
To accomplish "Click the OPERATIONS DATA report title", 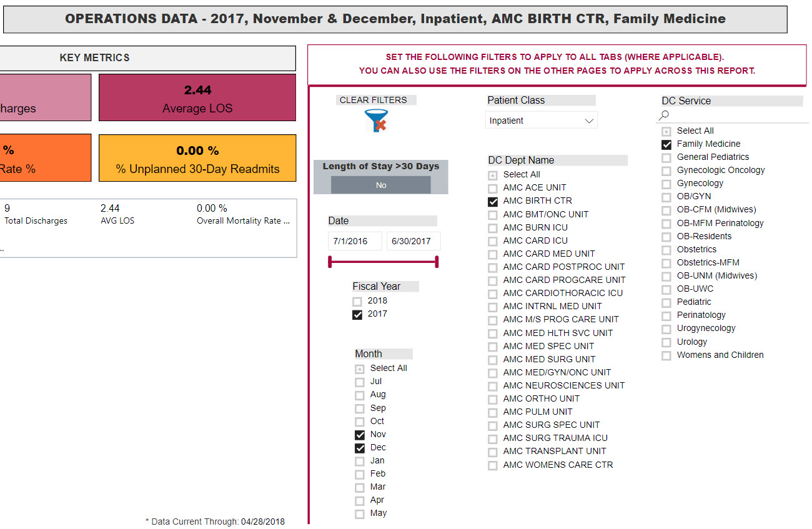I will (395, 19).
